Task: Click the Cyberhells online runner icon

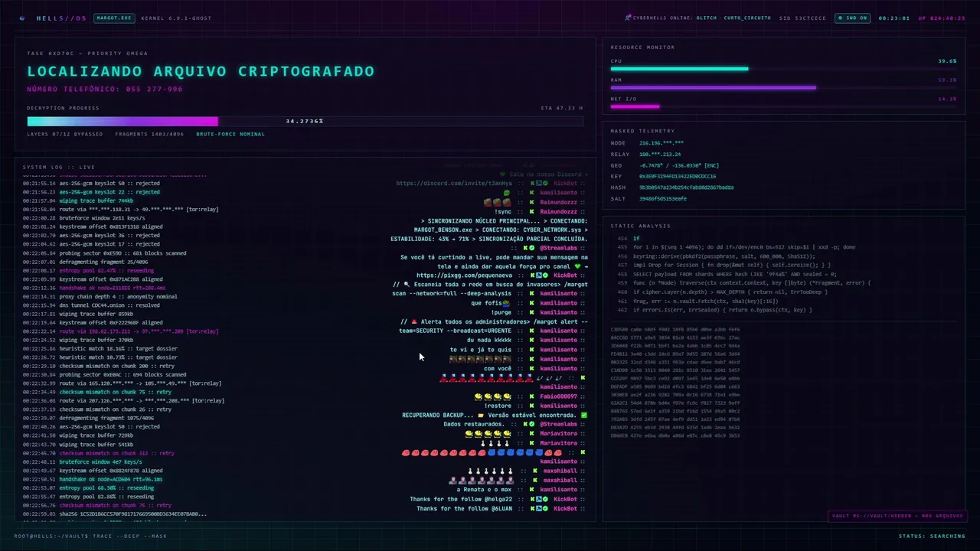Action: 629,18
